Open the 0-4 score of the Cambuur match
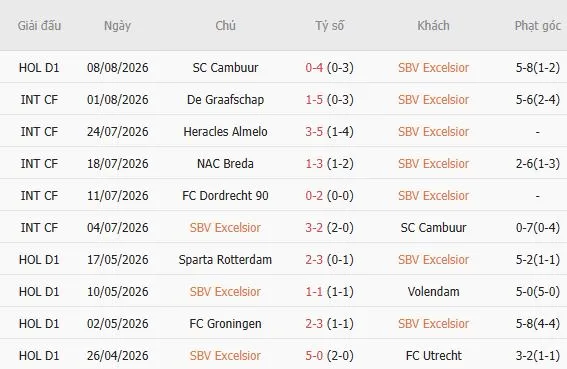Screen dimensions: 567x369 pyautogui.click(x=314, y=68)
